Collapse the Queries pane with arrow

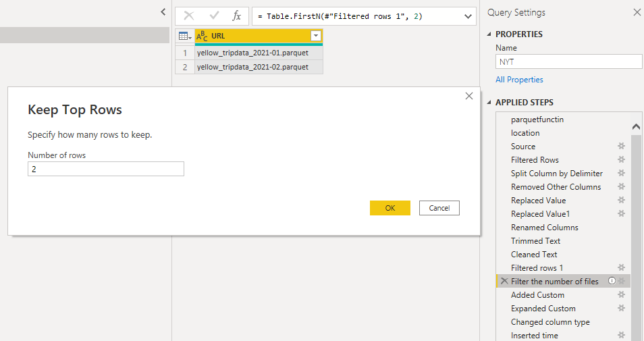(x=163, y=12)
